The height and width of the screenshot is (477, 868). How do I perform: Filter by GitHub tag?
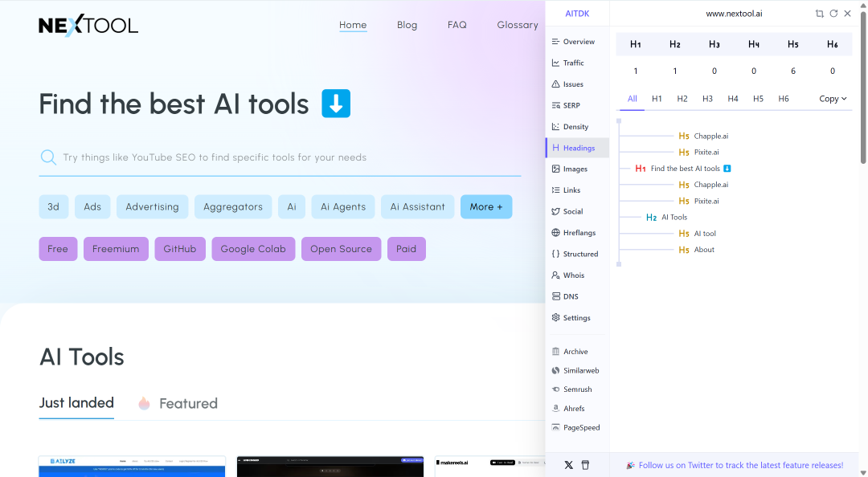180,249
